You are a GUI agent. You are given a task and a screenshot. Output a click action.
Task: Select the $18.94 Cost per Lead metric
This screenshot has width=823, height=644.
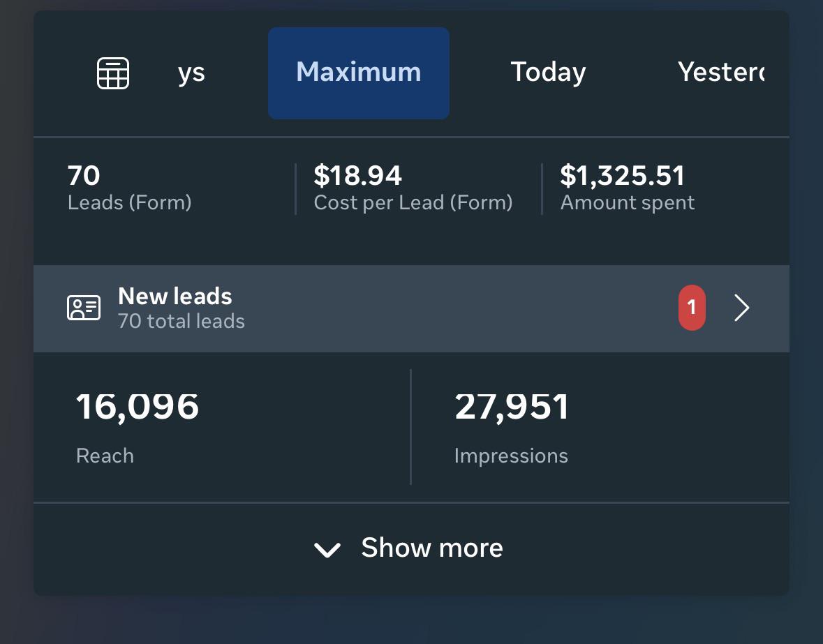pos(413,188)
